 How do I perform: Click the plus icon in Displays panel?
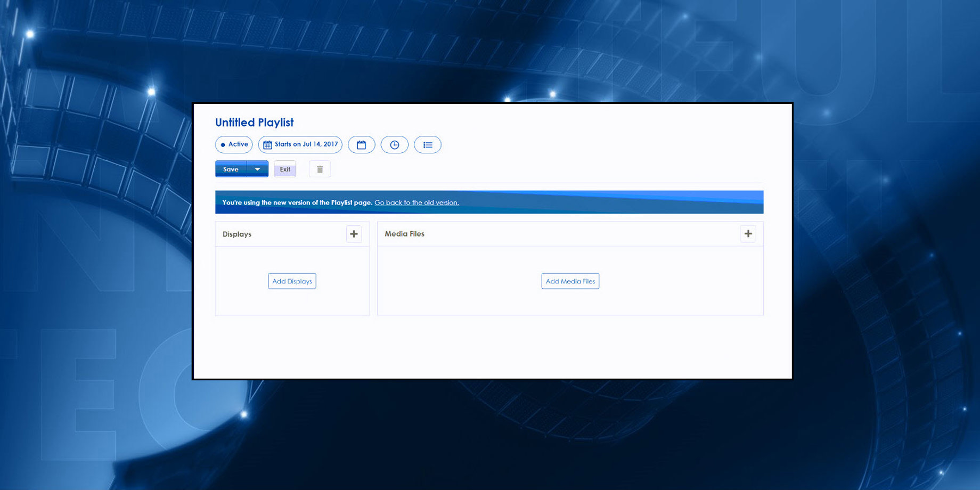pyautogui.click(x=354, y=234)
